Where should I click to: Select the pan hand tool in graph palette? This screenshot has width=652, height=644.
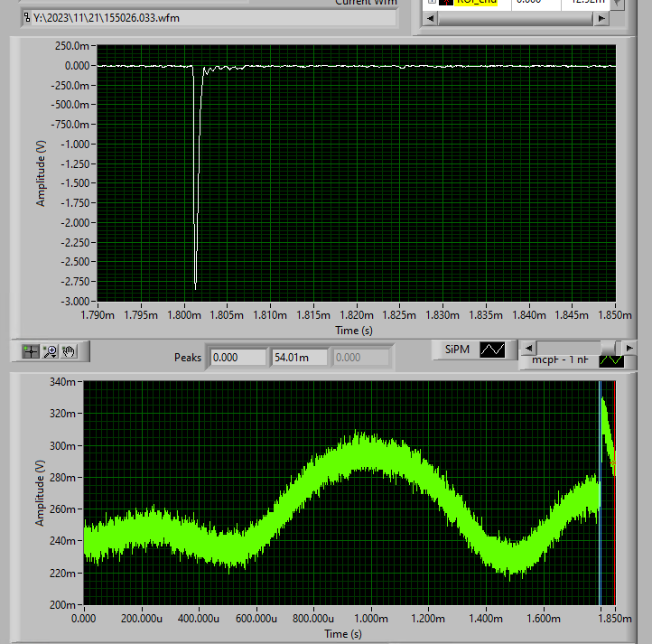(69, 351)
